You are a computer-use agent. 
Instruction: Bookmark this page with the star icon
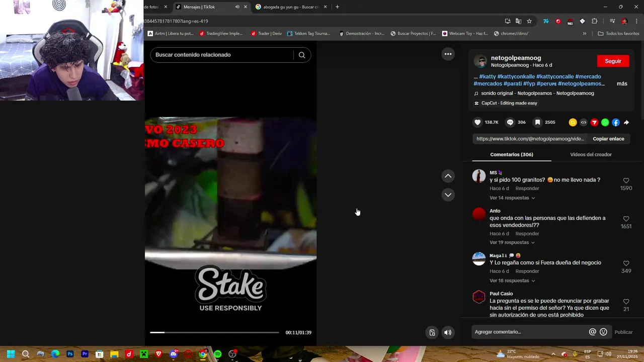(x=529, y=21)
